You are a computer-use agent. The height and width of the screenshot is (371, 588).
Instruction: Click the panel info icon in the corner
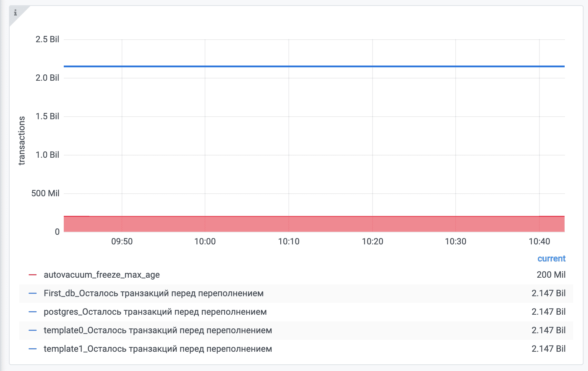tap(15, 13)
